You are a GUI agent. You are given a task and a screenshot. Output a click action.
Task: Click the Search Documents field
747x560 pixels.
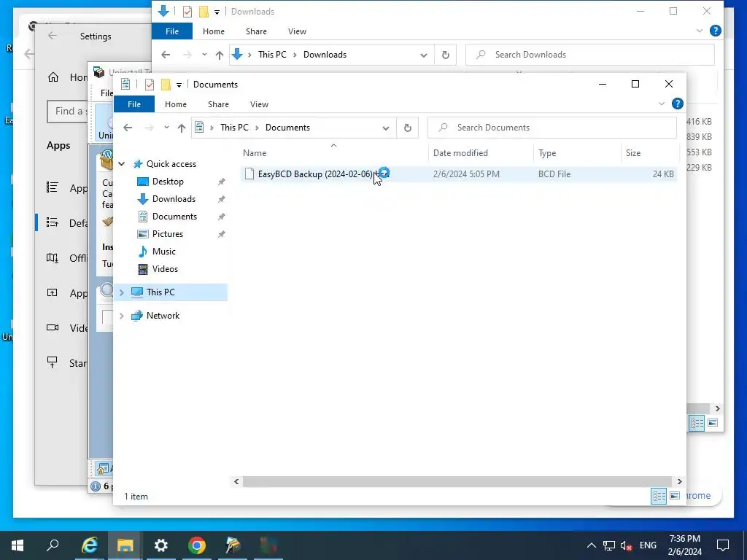[x=552, y=128]
